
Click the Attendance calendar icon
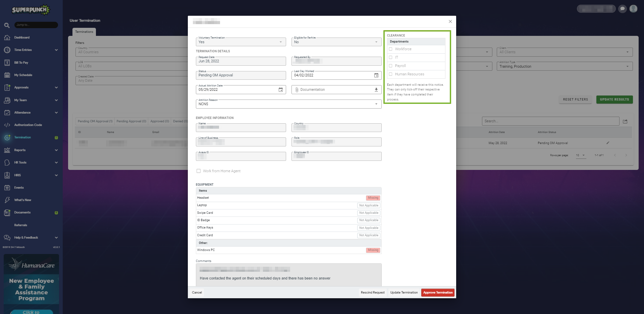(x=7, y=113)
